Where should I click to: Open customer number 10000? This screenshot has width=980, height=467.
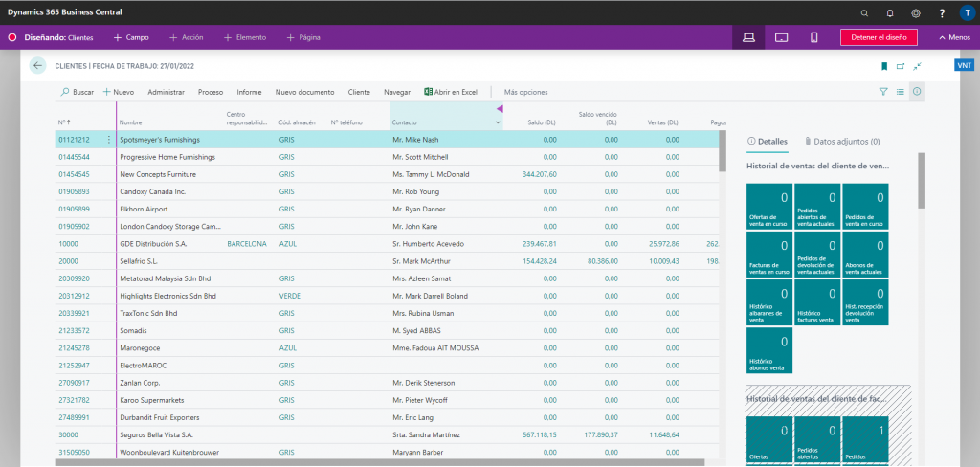[x=68, y=244]
